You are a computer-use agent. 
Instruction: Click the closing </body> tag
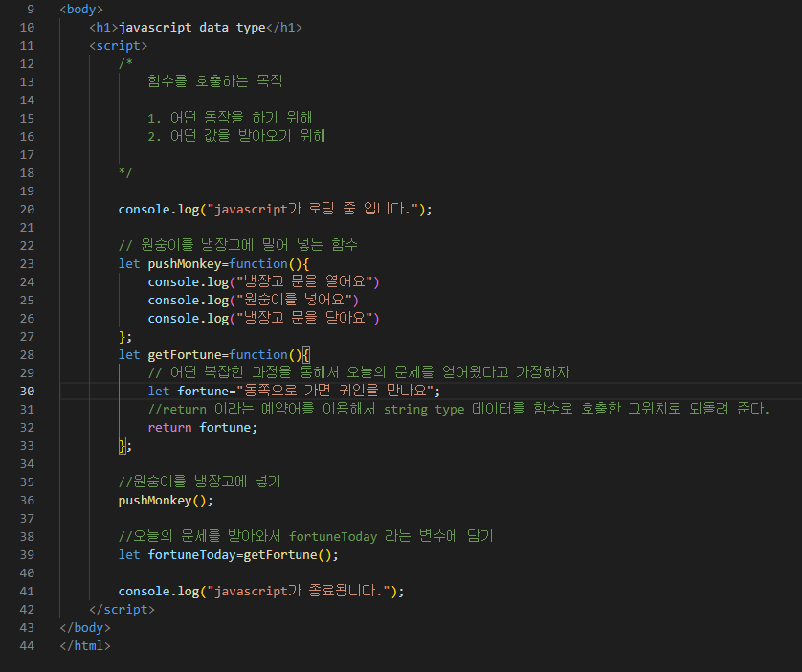pyautogui.click(x=85, y=628)
